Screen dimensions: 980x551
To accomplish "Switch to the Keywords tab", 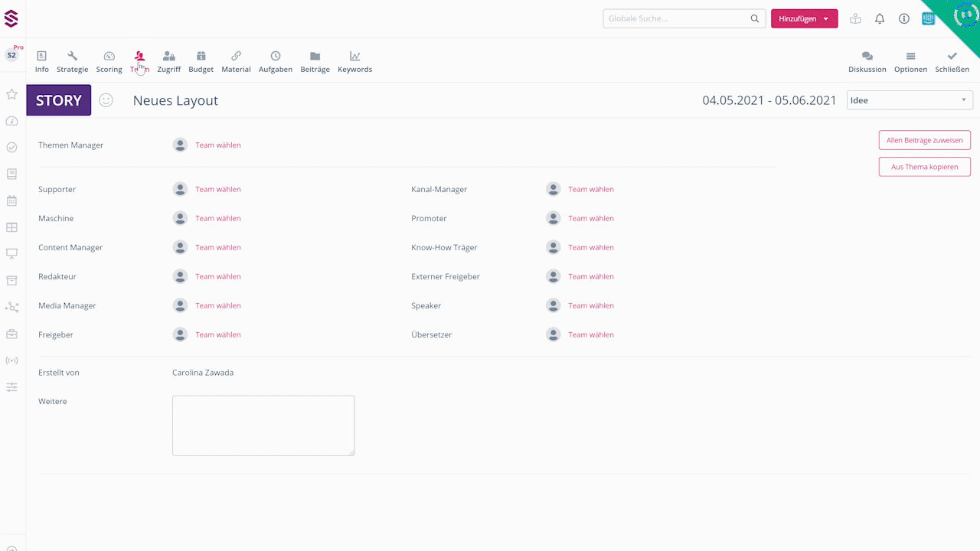I will 354,61.
